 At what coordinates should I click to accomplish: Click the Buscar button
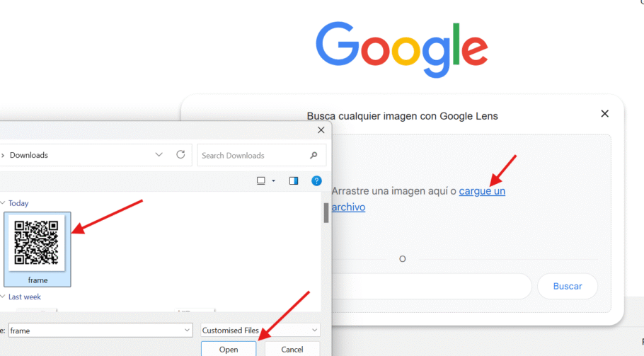pos(567,287)
